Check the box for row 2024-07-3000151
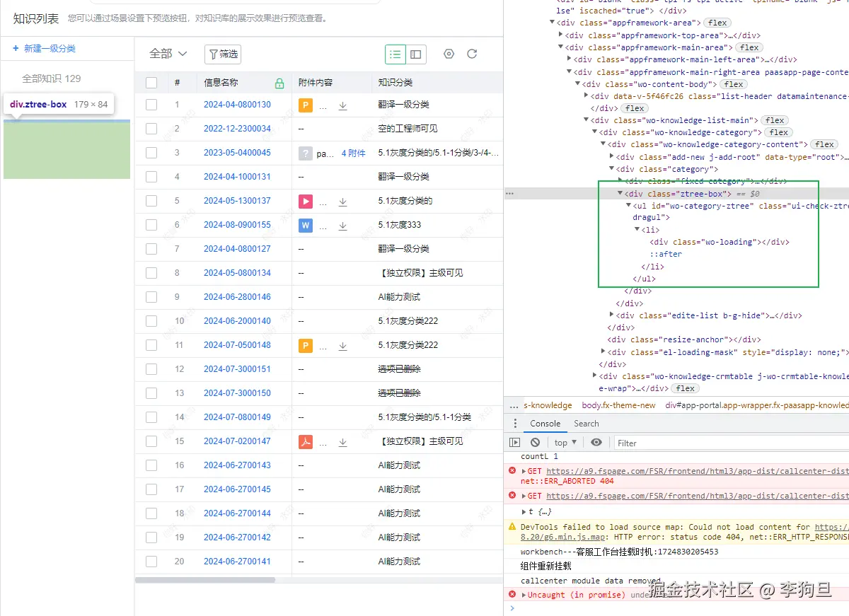849x616 pixels. click(151, 369)
